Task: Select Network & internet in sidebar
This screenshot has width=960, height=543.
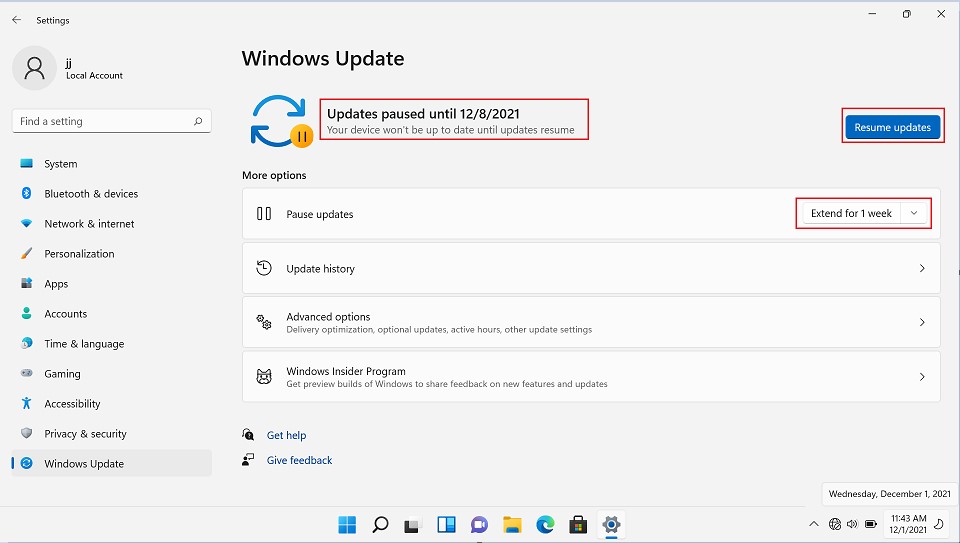Action: tap(89, 224)
